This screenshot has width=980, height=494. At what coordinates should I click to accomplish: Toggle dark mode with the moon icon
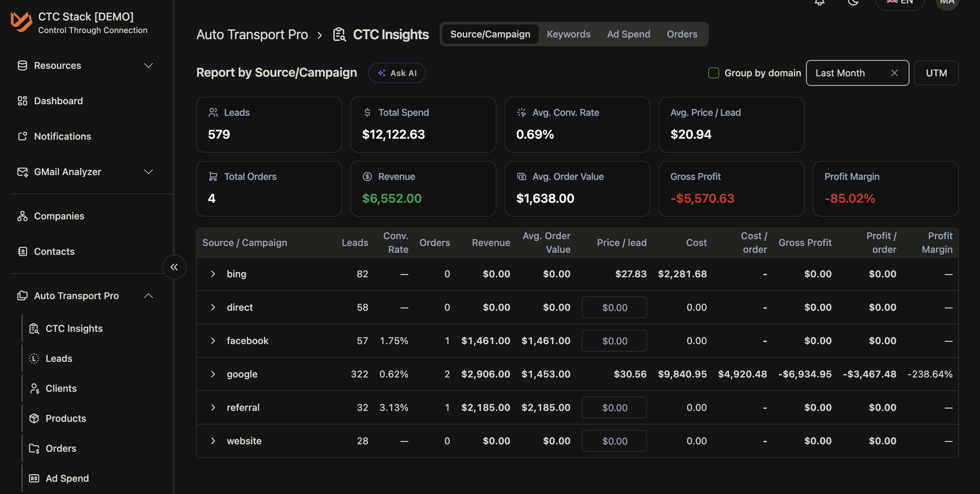click(x=853, y=3)
